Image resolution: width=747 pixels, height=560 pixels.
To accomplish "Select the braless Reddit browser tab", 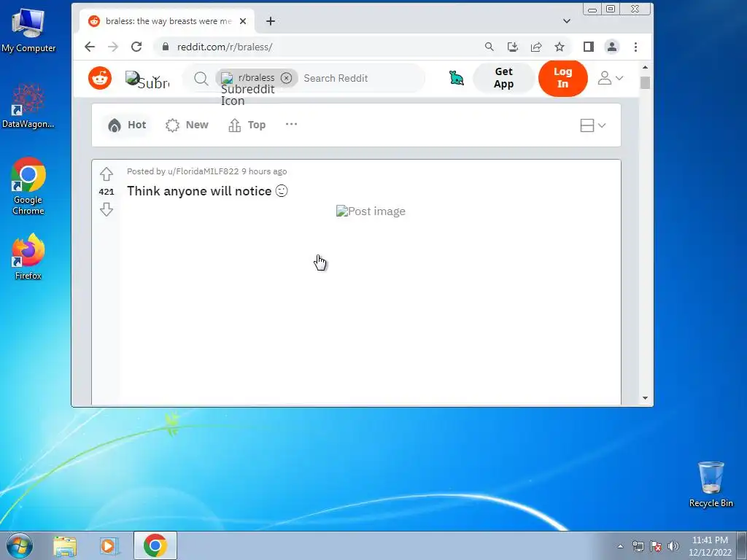I will [x=167, y=21].
